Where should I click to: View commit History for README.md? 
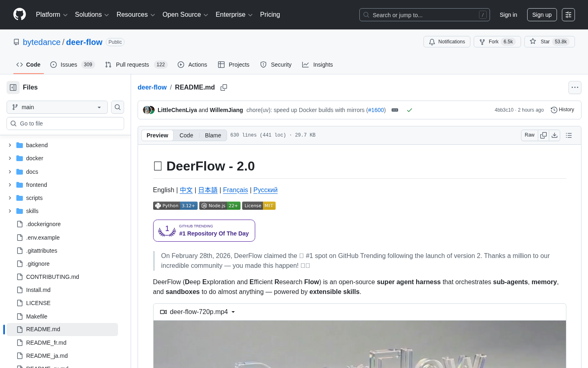coord(562,110)
